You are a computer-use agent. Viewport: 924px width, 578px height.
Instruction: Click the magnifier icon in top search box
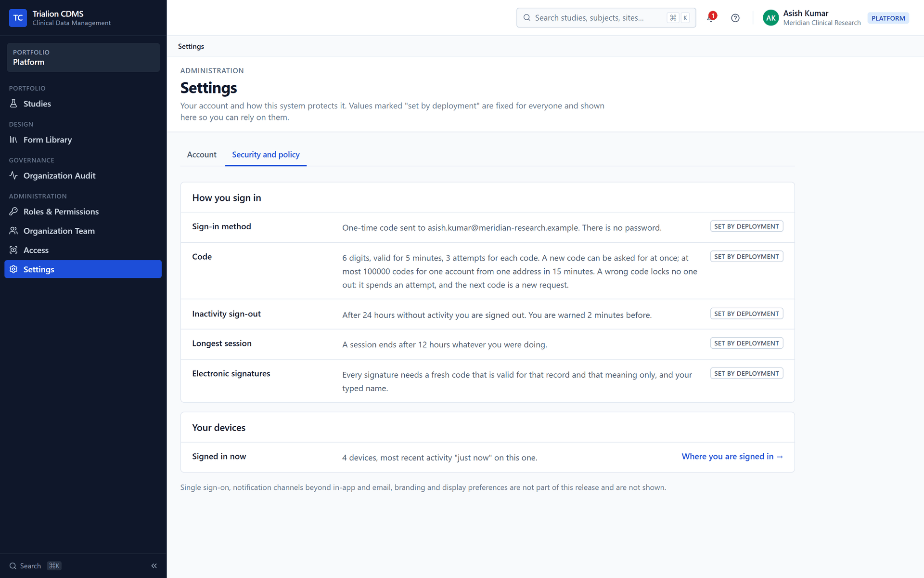click(527, 18)
